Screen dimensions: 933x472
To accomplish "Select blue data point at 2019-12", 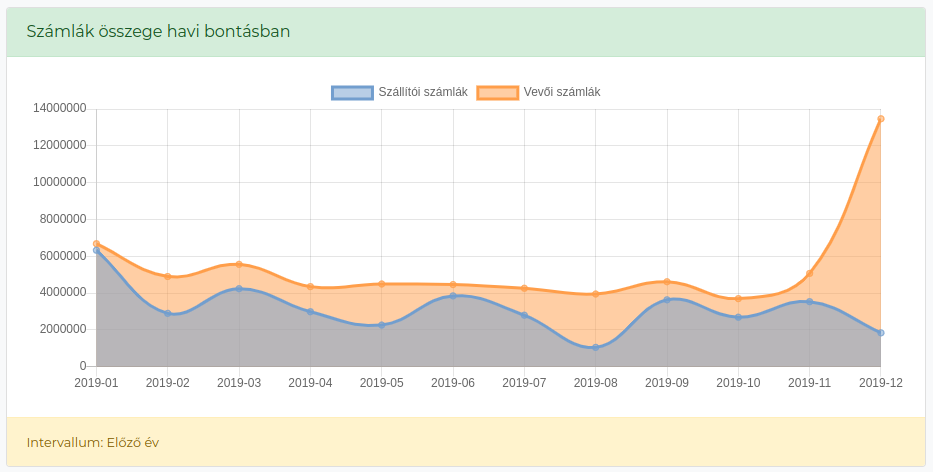I will pyautogui.click(x=881, y=333).
